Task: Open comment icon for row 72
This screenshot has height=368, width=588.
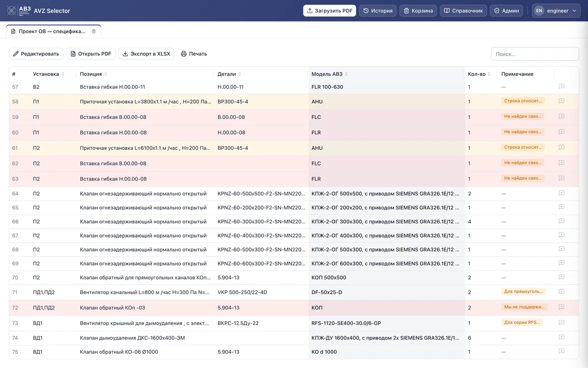Action: coord(561,307)
